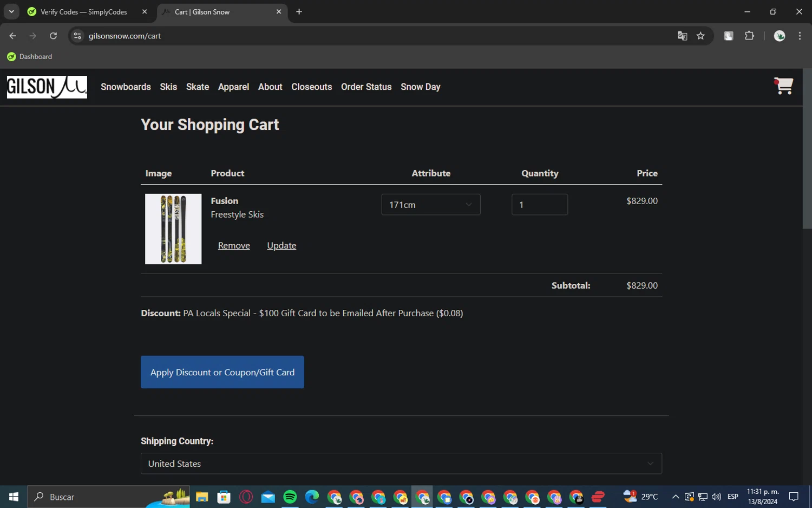Click the PA Locals Special discount text
This screenshot has width=812, height=508.
[x=323, y=313]
